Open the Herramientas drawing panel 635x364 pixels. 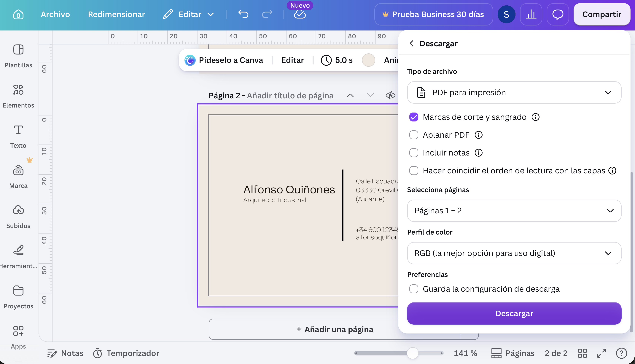click(18, 257)
